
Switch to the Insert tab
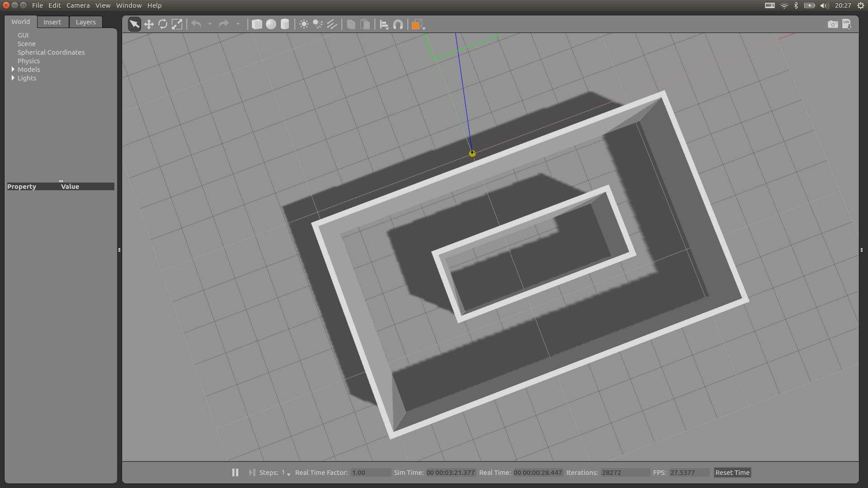point(52,22)
